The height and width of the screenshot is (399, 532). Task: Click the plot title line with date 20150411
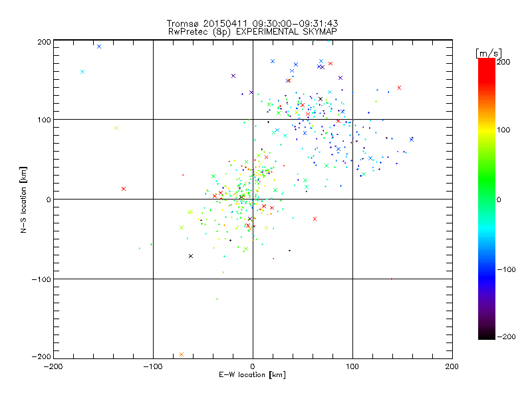click(x=252, y=23)
